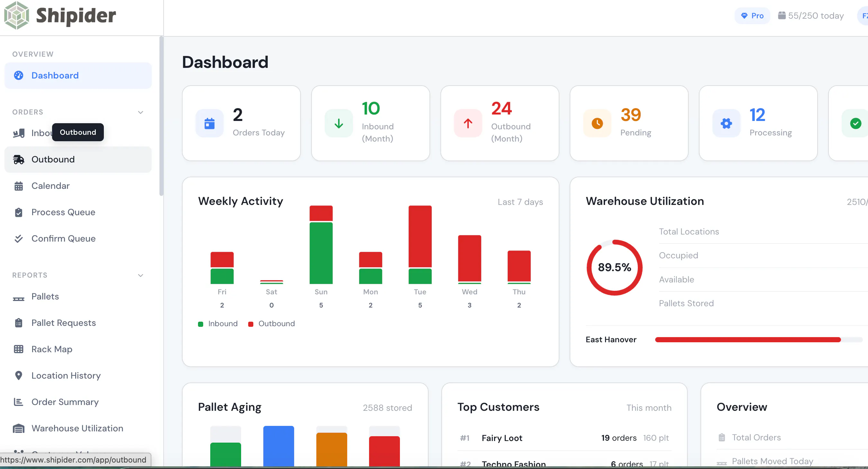Open the Outbound orders page
The height and width of the screenshot is (469, 868).
pos(78,160)
